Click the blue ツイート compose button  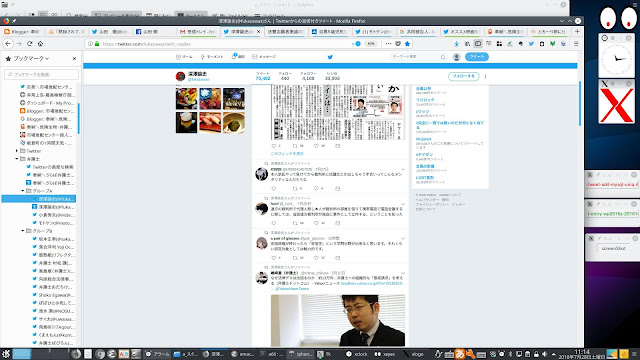(477, 57)
